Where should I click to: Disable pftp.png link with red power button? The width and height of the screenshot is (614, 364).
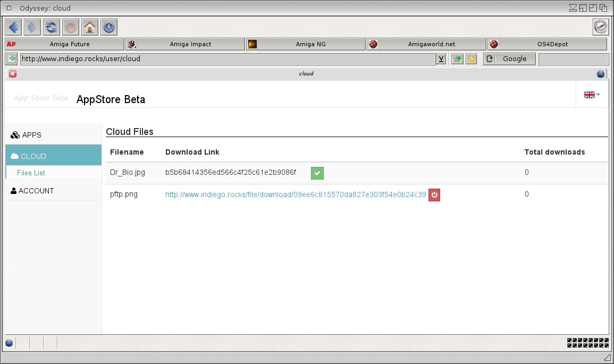pos(434,195)
